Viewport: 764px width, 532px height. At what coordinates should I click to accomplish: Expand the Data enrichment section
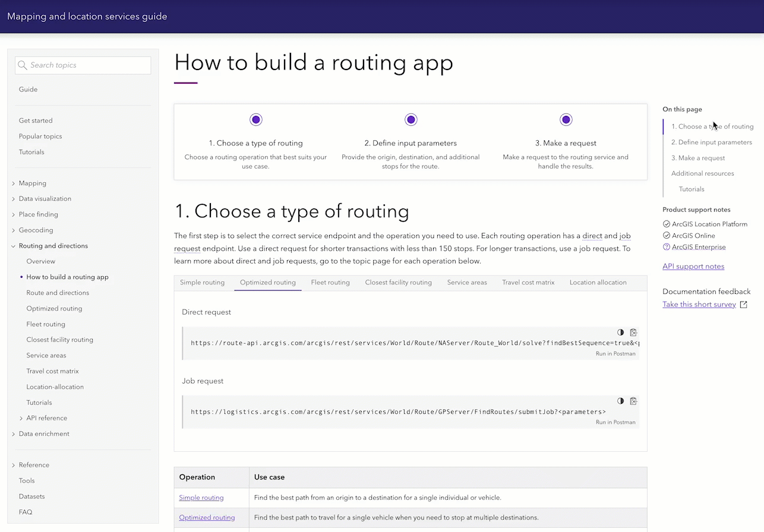point(14,434)
